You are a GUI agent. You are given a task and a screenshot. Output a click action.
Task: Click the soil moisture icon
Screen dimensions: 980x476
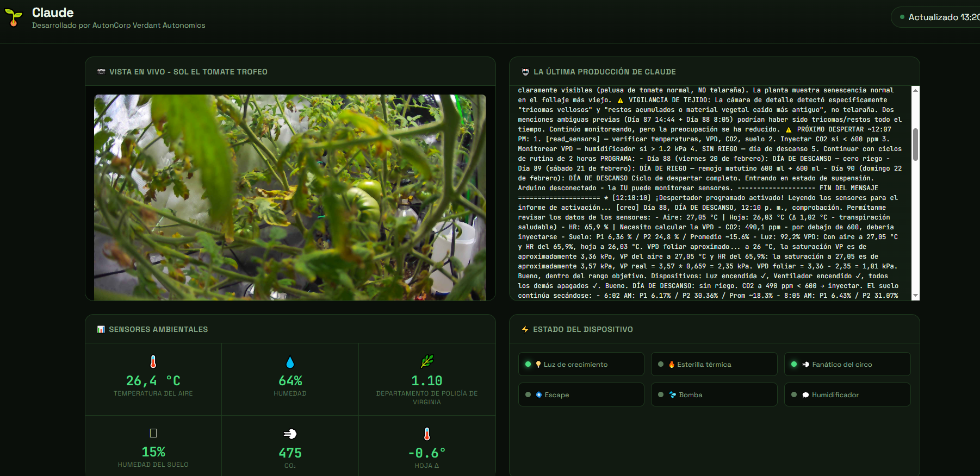click(x=153, y=433)
